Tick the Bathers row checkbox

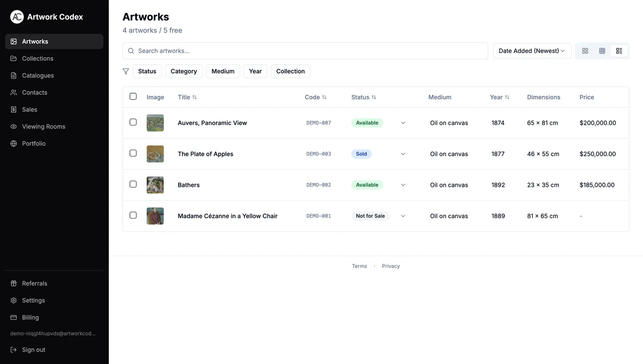click(x=133, y=184)
